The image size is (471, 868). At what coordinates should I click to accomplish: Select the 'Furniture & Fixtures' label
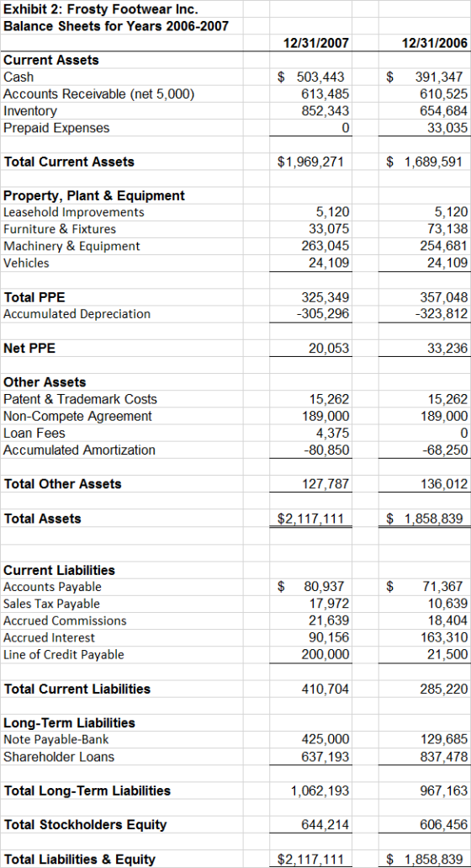click(60, 229)
